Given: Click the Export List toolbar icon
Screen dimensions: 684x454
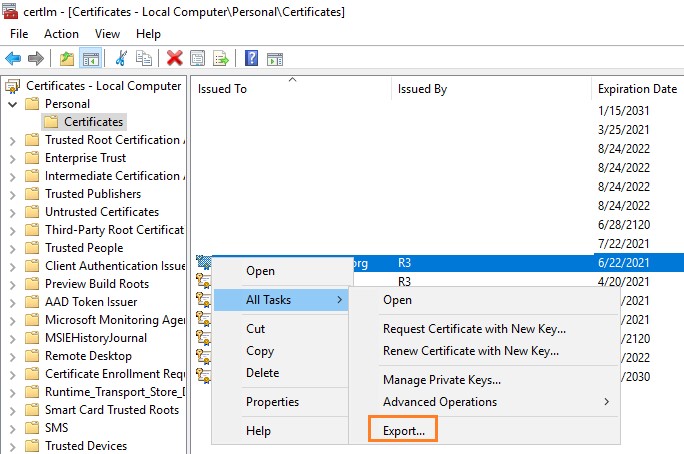Looking at the screenshot, I should pyautogui.click(x=221, y=58).
